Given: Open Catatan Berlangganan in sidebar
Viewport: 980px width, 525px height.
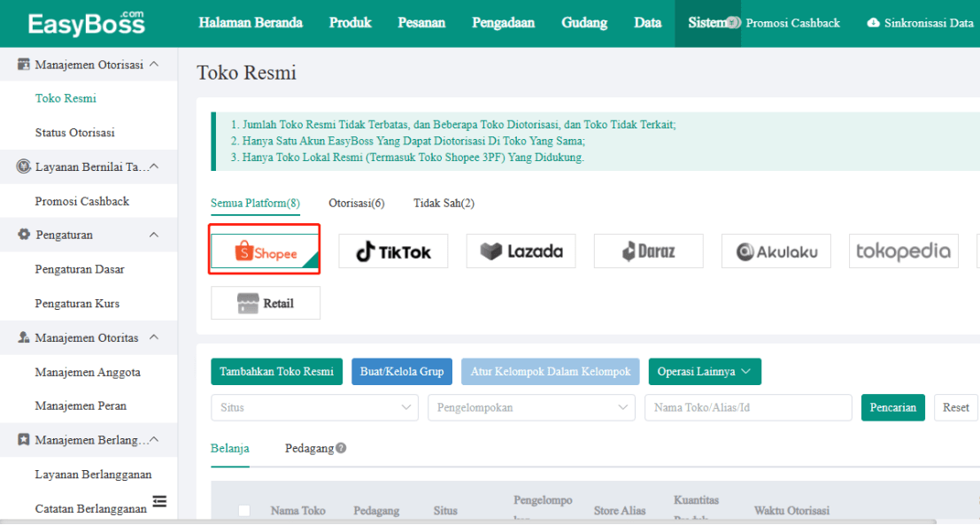Looking at the screenshot, I should point(90,509).
